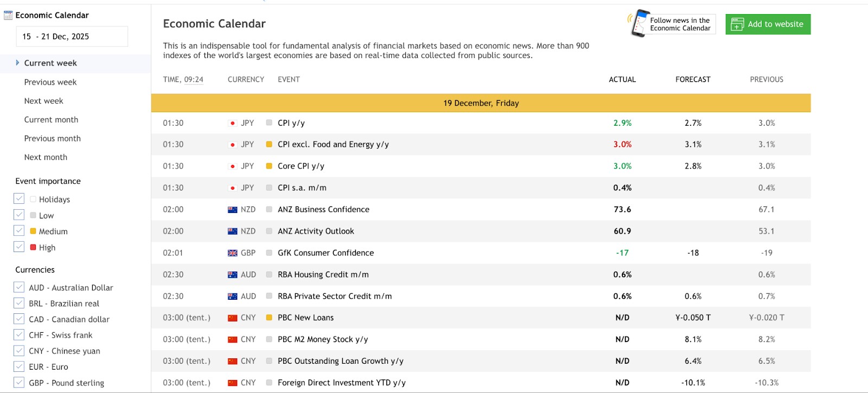Select Next month in the sidebar
This screenshot has height=393, width=868.
(x=46, y=157)
